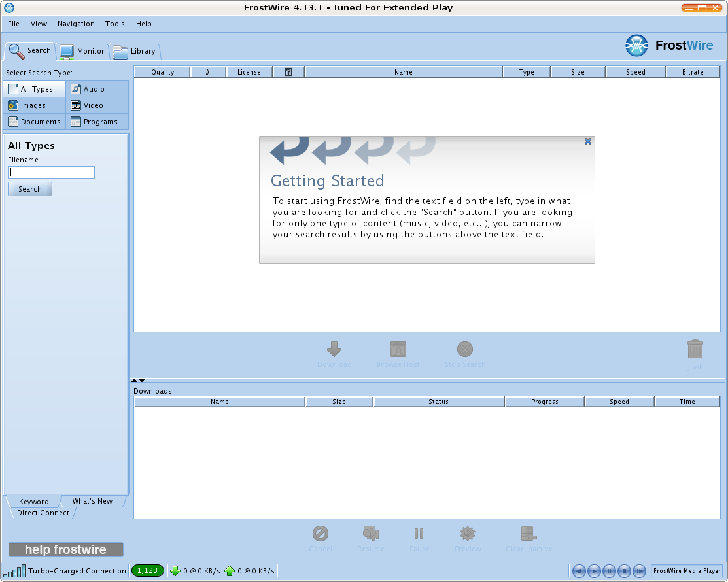
Task: Open the Navigation menu
Action: point(76,24)
